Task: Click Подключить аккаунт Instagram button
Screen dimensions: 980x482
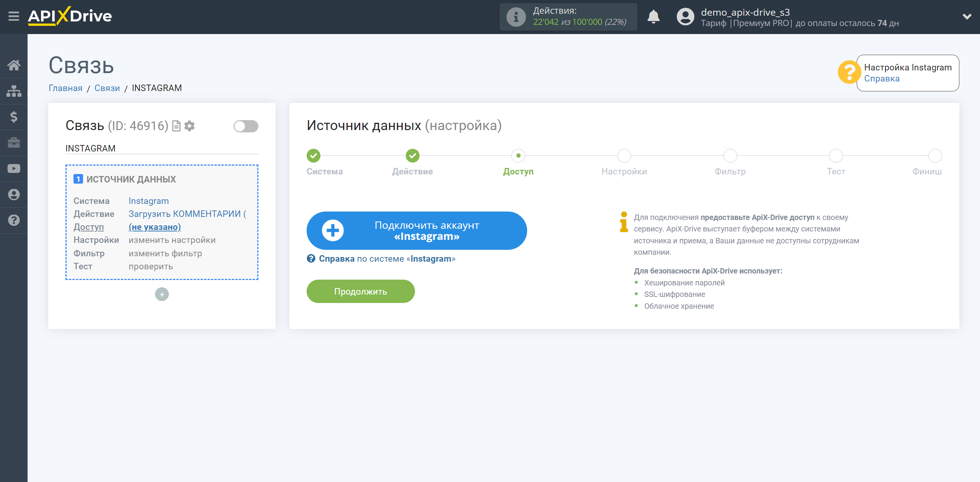Action: (x=416, y=231)
